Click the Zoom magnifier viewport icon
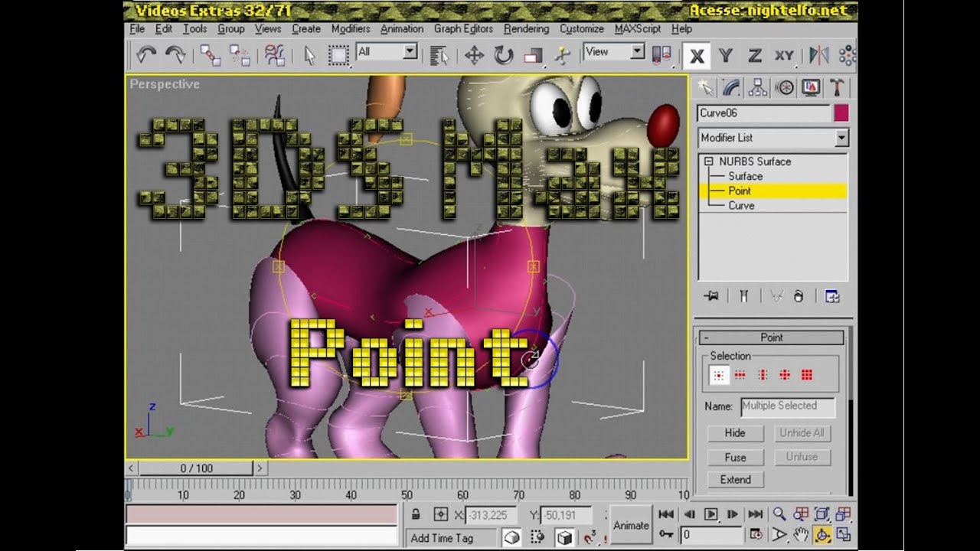Viewport: 980px width, 551px height. tap(779, 514)
